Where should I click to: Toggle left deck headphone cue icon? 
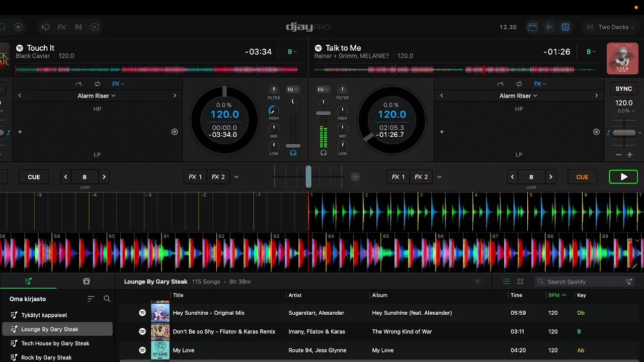(293, 153)
